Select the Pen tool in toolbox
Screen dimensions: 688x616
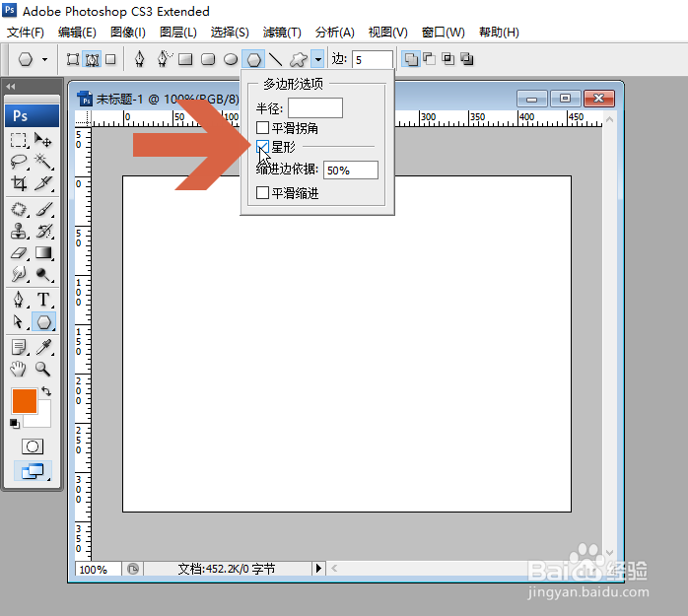point(19,300)
